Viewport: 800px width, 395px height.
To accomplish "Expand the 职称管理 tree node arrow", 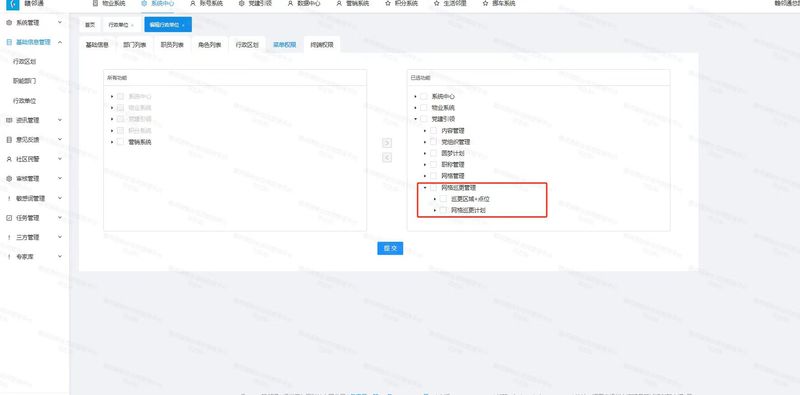I will coord(425,165).
